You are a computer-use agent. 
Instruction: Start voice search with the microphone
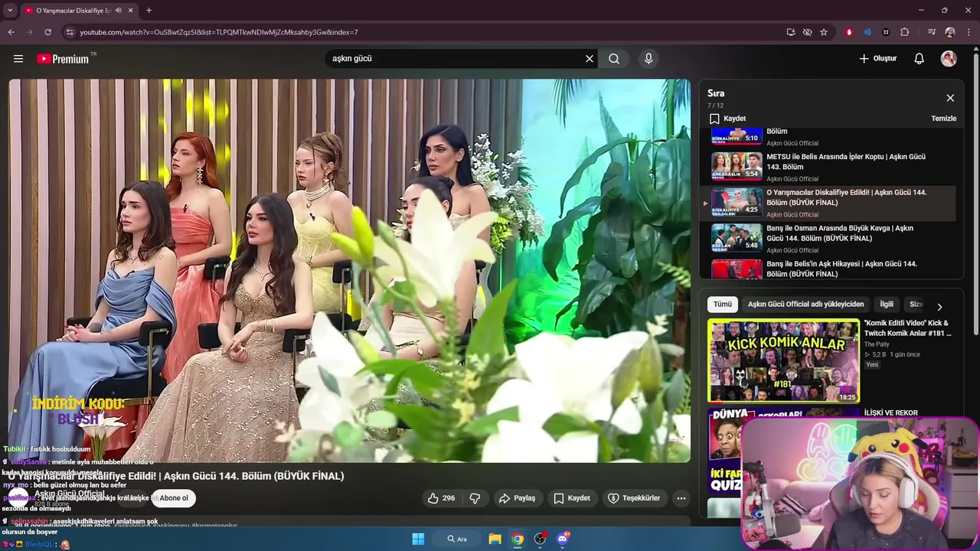(648, 59)
